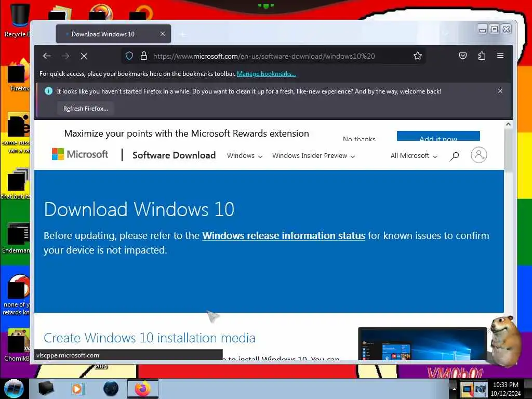Go back using the Firefox back arrow
The height and width of the screenshot is (399, 532).
click(47, 56)
